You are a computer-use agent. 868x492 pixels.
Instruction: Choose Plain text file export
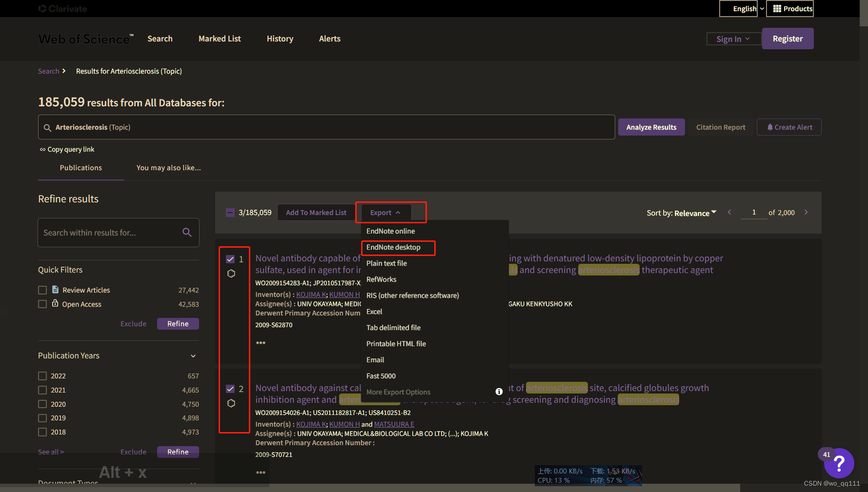point(386,263)
